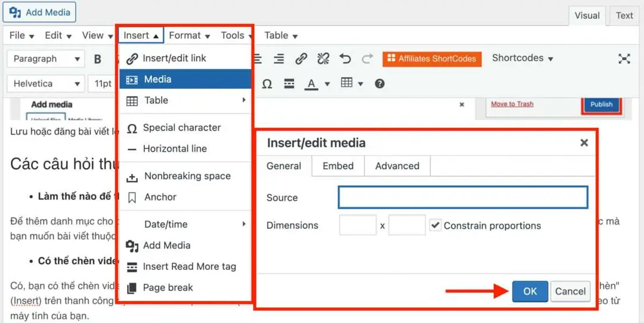Click the Remove link icon
The image size is (644, 323).
click(323, 58)
